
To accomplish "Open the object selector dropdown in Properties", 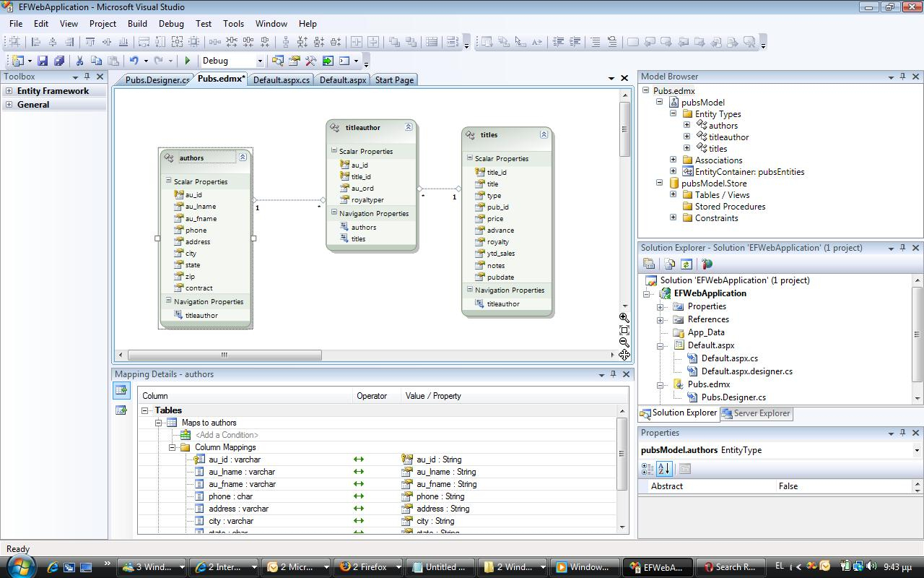I will 917,450.
